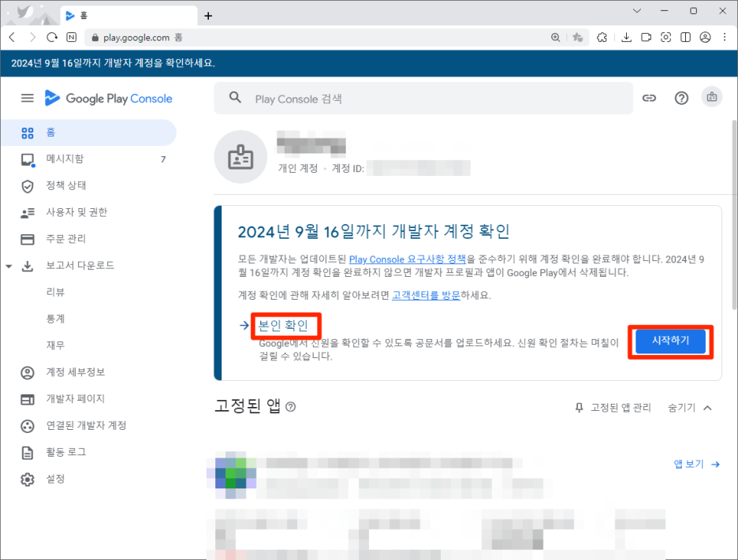Screen dimensions: 738x560
Task: Click the 개발자 페이지 icon
Action: coord(28,399)
